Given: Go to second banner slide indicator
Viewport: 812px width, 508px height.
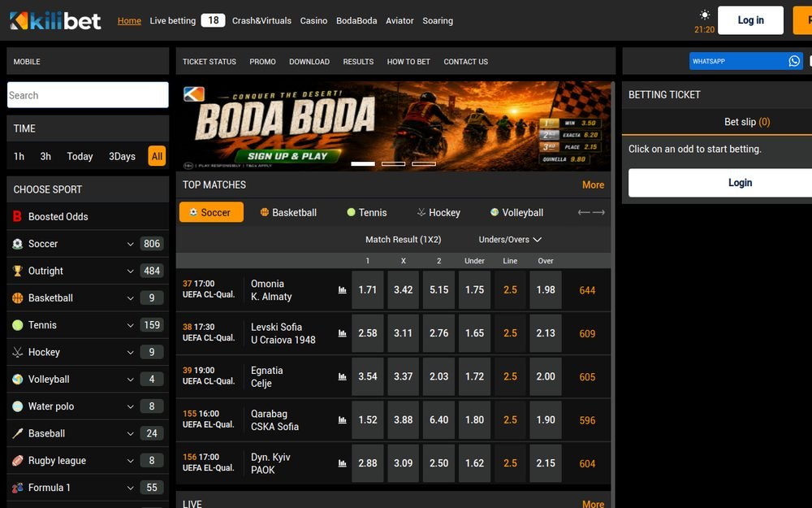Looking at the screenshot, I should pos(393,164).
